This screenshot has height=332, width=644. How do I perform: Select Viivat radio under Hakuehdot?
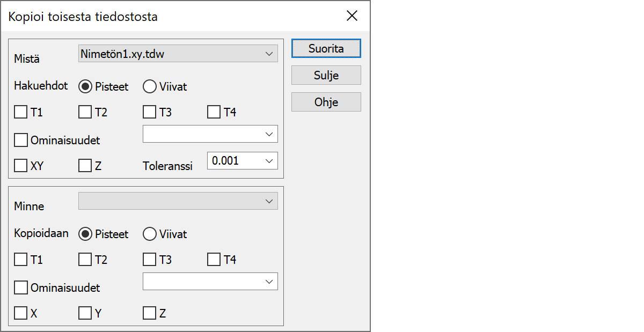tap(150, 86)
